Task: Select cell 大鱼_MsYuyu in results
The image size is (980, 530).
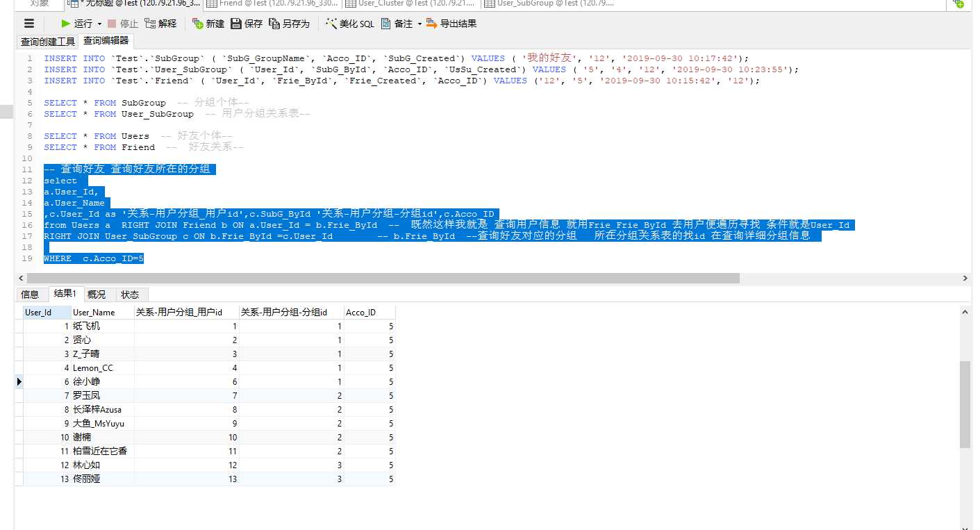Action: 102,424
